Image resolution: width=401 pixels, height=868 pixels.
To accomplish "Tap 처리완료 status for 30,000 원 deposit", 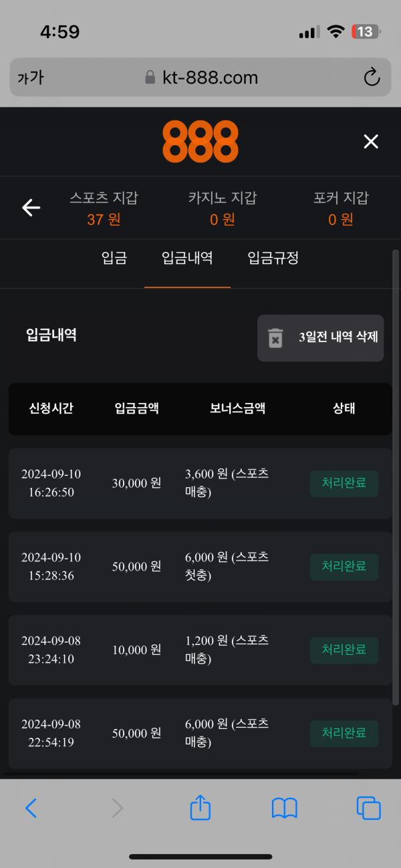I will coord(344,483).
